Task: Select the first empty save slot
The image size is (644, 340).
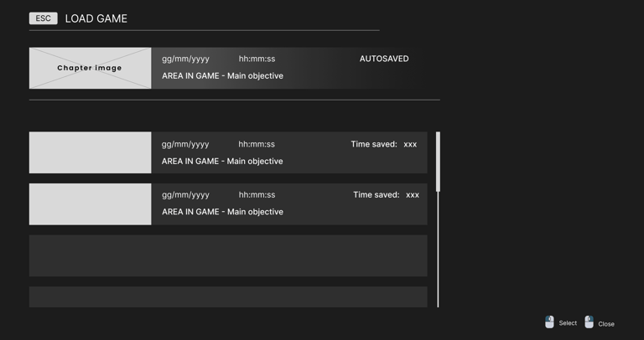Action: tap(228, 255)
